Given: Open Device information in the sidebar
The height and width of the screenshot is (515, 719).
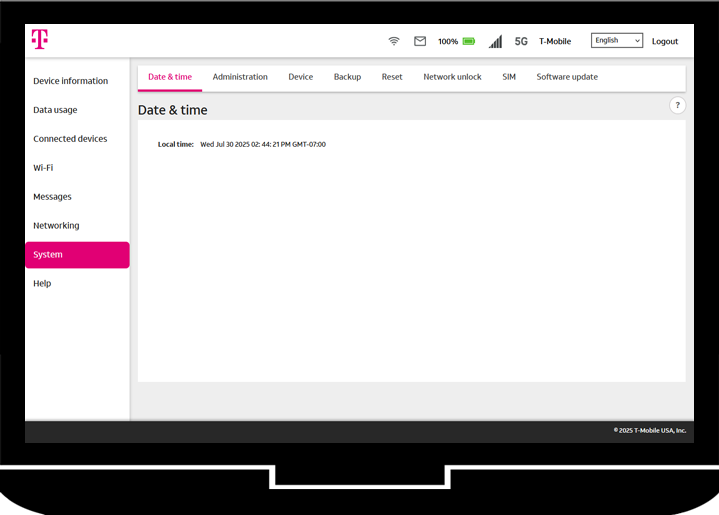Looking at the screenshot, I should click(x=70, y=81).
